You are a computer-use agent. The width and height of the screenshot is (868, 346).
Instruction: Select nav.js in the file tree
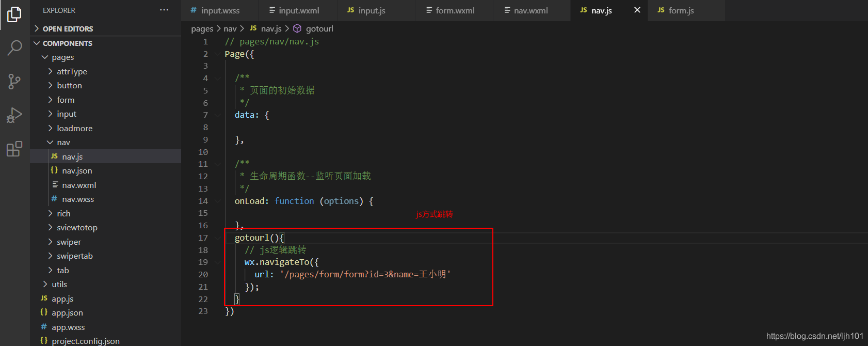tap(105, 156)
